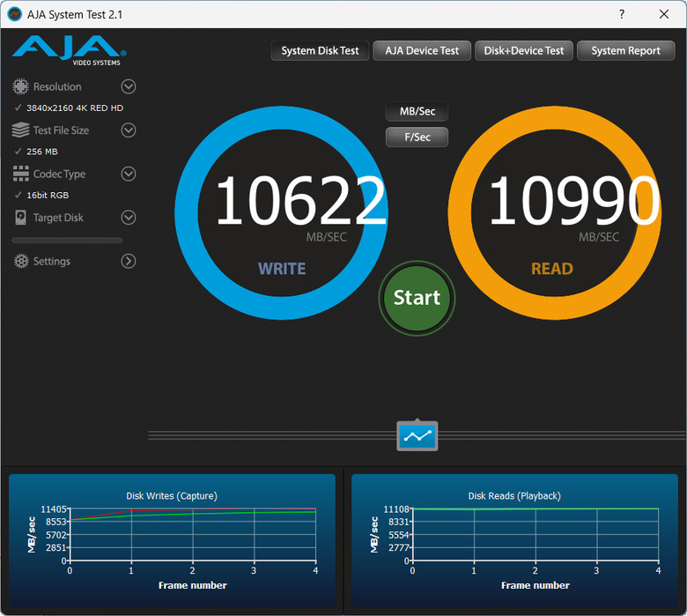Open the System Report tab
Viewport: 687px width, 616px height.
(625, 51)
